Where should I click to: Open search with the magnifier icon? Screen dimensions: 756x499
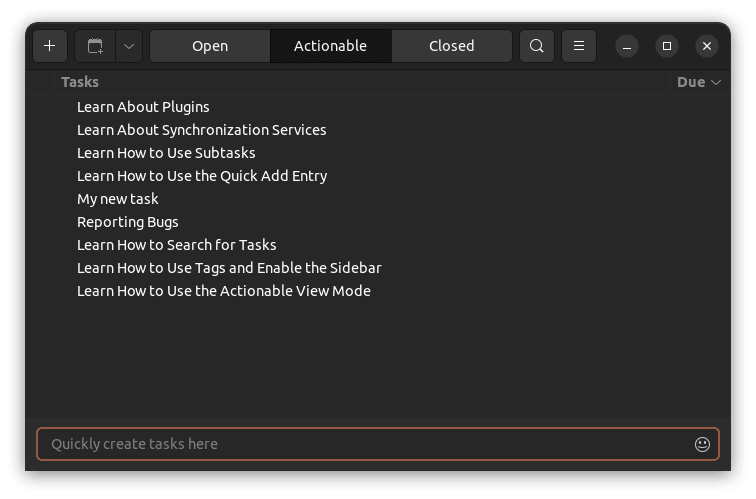(537, 46)
